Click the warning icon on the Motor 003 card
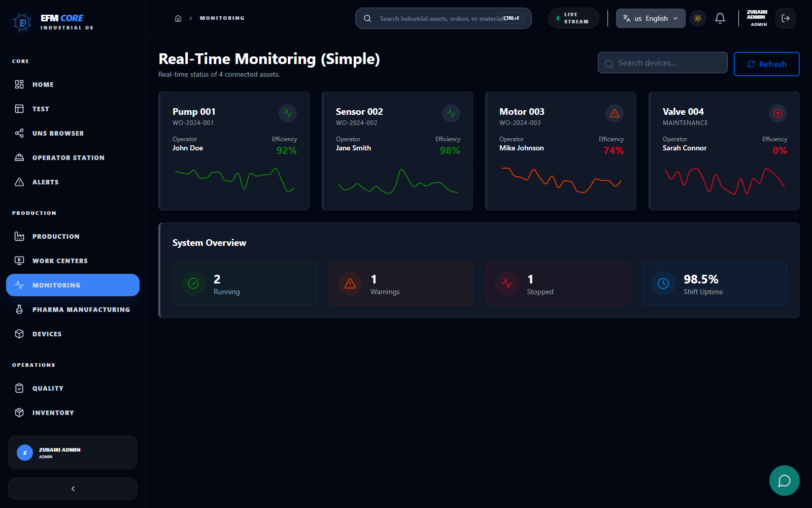Viewport: 812px width, 508px height. pos(615,113)
